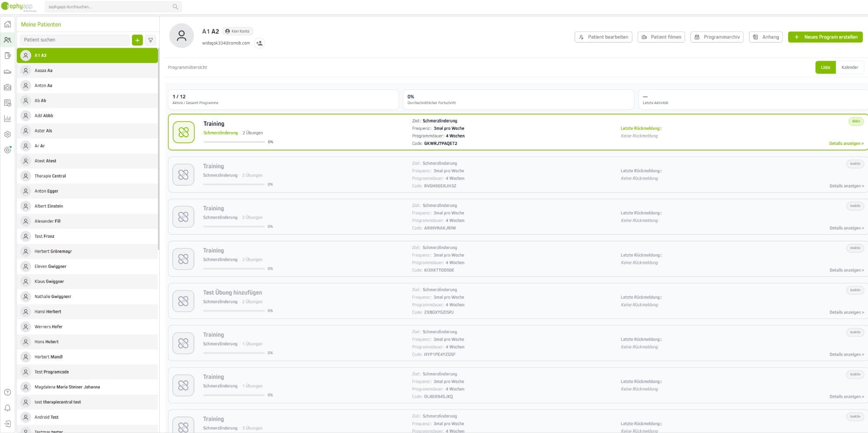Open the Home dashboard icon
Screen dimensions: 868x433
pyautogui.click(x=7, y=25)
